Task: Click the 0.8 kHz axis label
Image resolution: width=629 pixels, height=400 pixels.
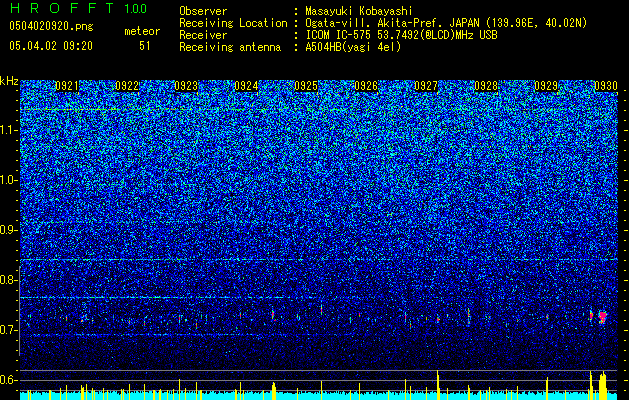Action: click(x=8, y=280)
